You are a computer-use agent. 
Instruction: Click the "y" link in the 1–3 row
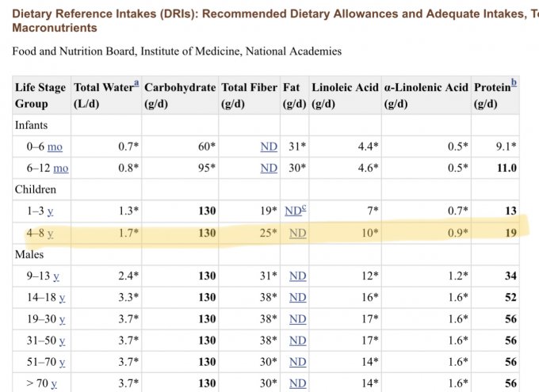(x=51, y=211)
